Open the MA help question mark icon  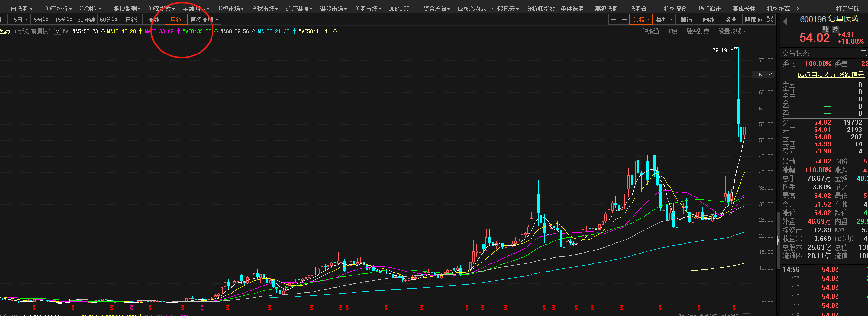click(57, 31)
